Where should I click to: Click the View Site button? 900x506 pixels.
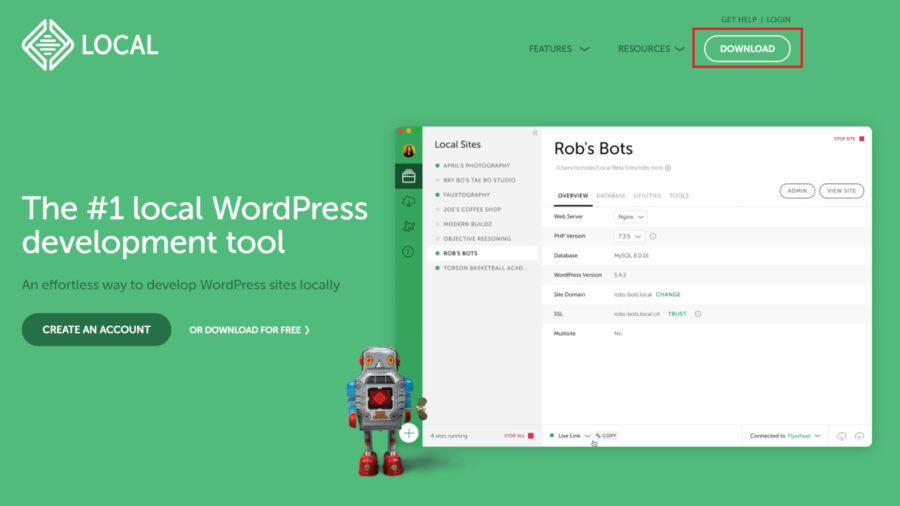coord(841,190)
